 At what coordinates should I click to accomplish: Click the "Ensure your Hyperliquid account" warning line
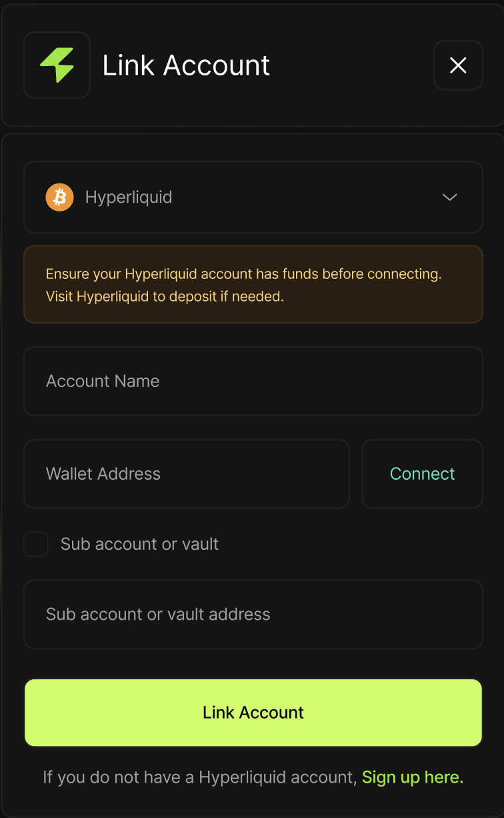pyautogui.click(x=243, y=274)
